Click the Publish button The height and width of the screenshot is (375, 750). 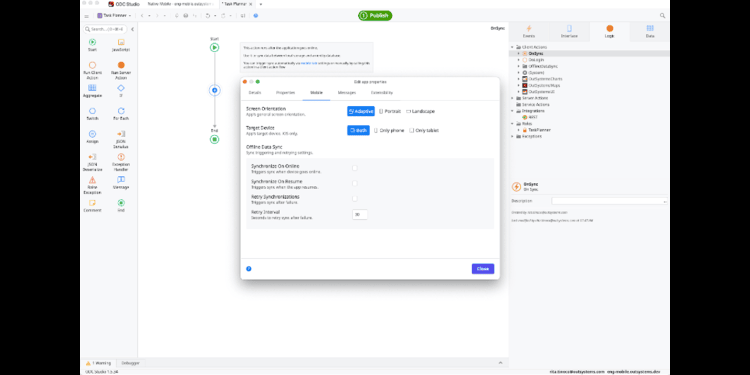point(375,16)
